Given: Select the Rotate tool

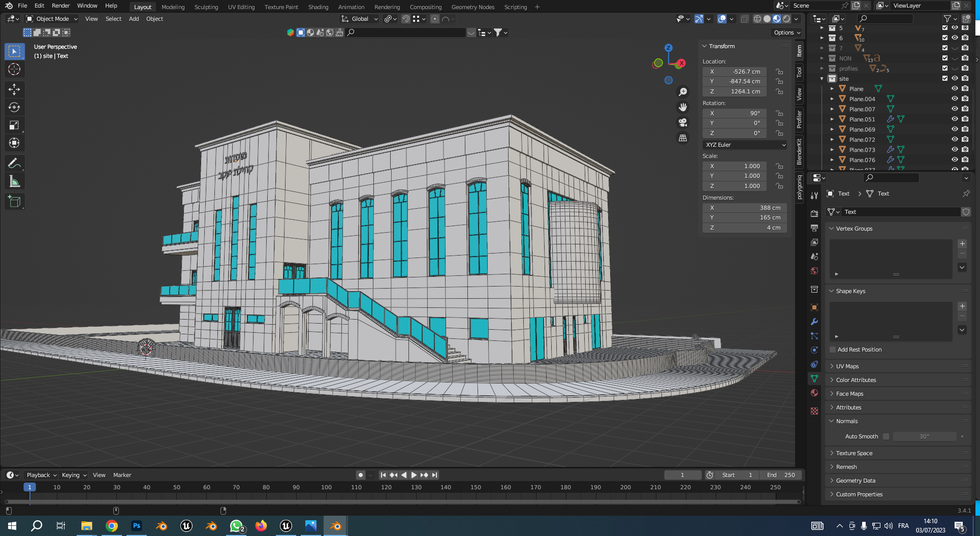Looking at the screenshot, I should pos(14,107).
